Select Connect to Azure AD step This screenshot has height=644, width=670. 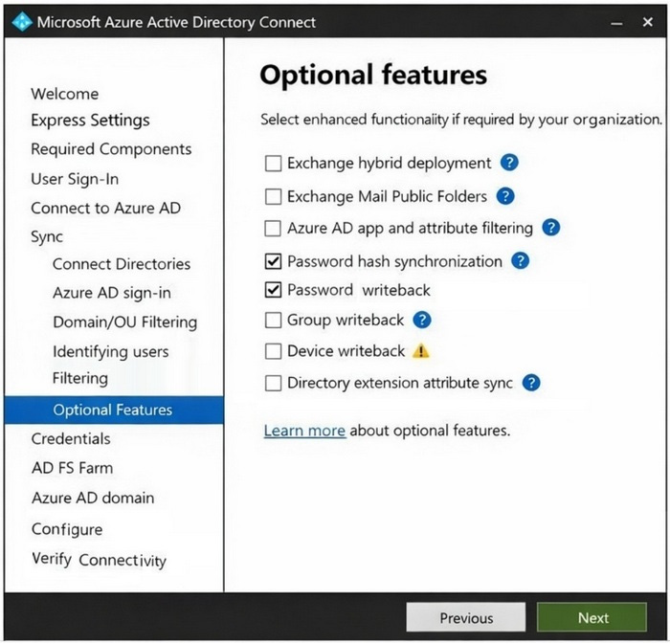point(106,209)
